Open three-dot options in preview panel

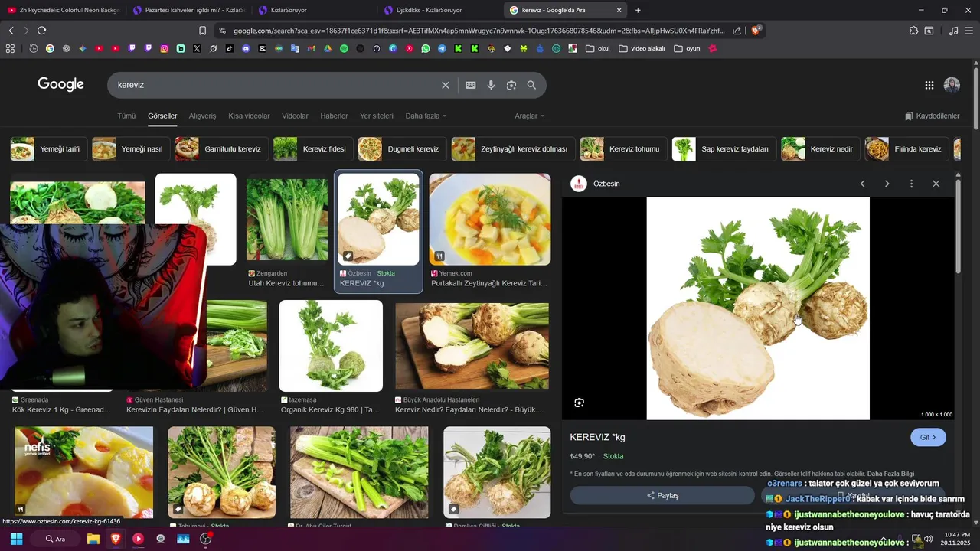point(911,184)
